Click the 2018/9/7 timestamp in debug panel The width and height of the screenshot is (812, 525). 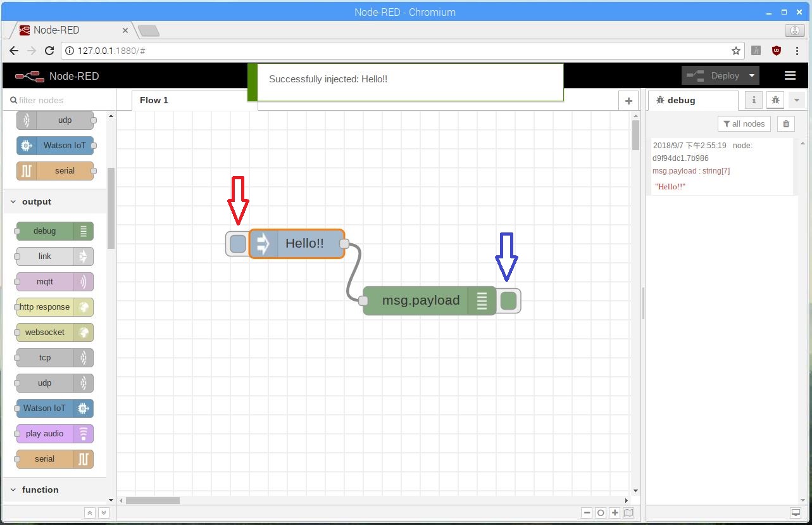[x=689, y=146]
